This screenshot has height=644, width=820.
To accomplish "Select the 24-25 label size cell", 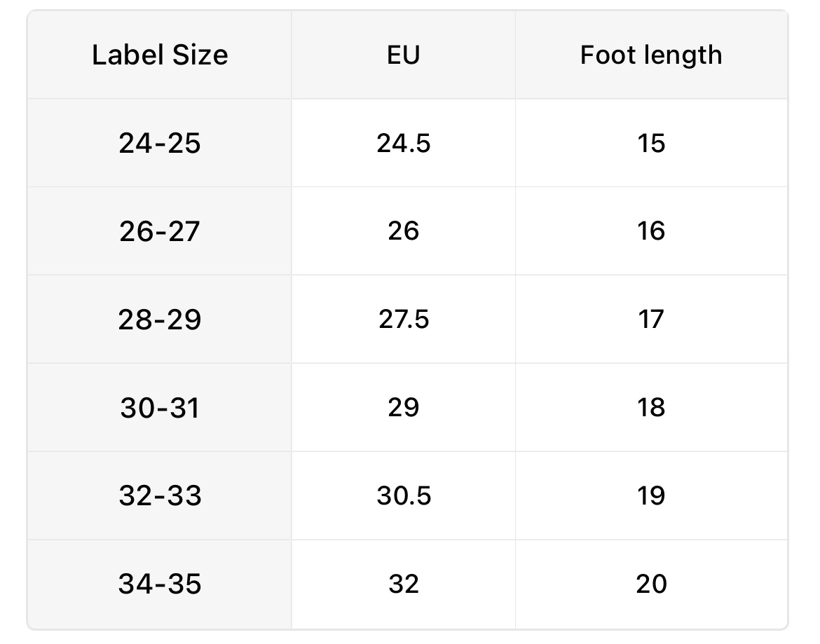I will (x=160, y=144).
